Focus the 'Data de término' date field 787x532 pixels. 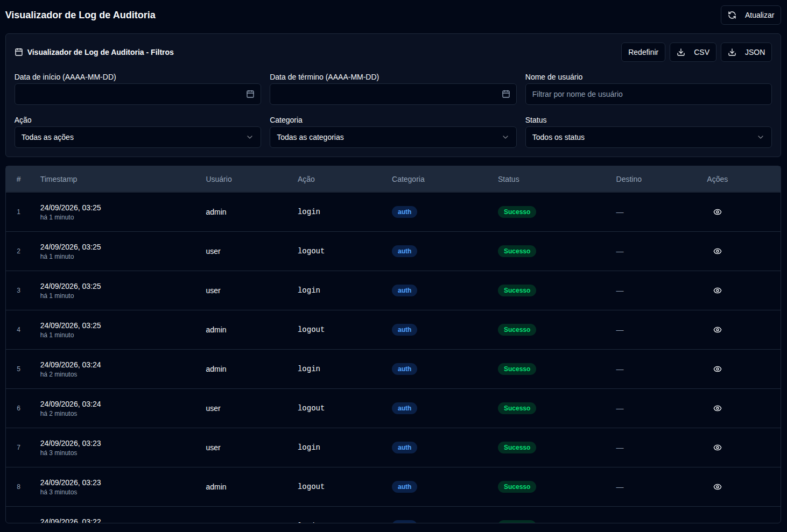pyautogui.click(x=393, y=94)
